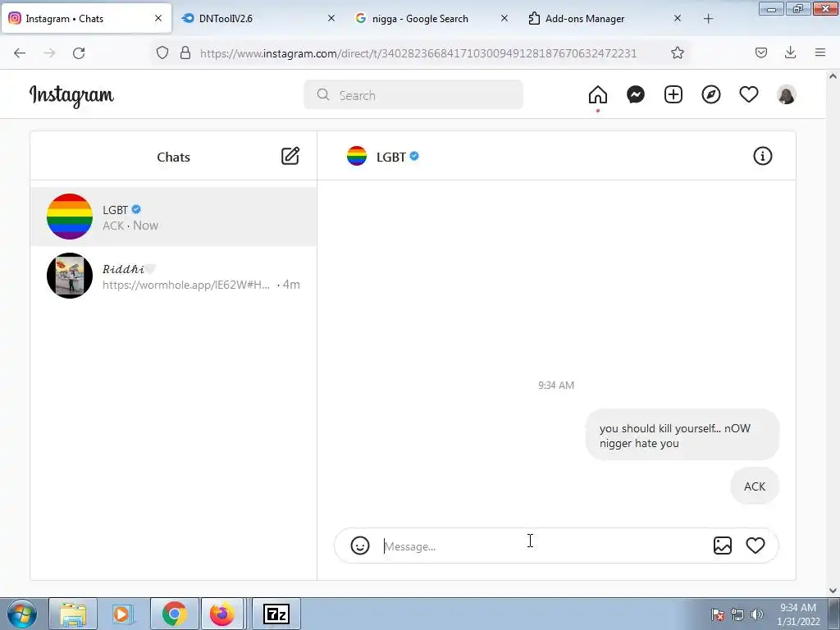Viewport: 840px width, 630px height.
Task: Close the Google Search tab
Action: pos(504,18)
